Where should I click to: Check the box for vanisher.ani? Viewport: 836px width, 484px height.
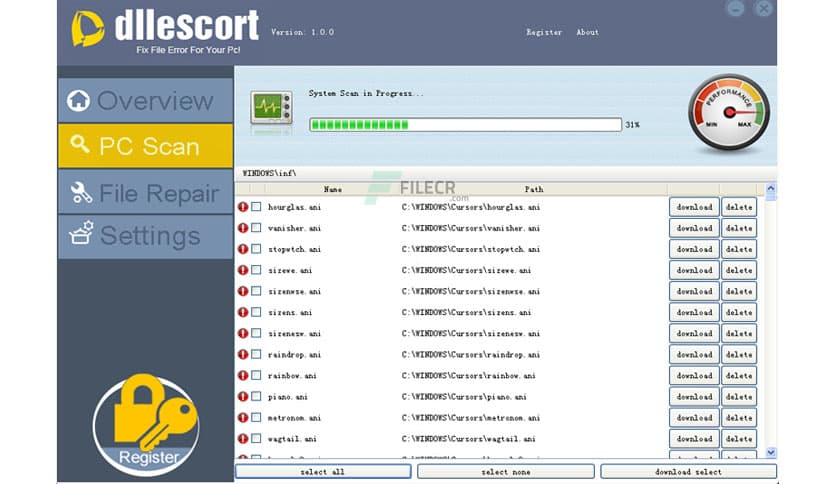pyautogui.click(x=256, y=228)
